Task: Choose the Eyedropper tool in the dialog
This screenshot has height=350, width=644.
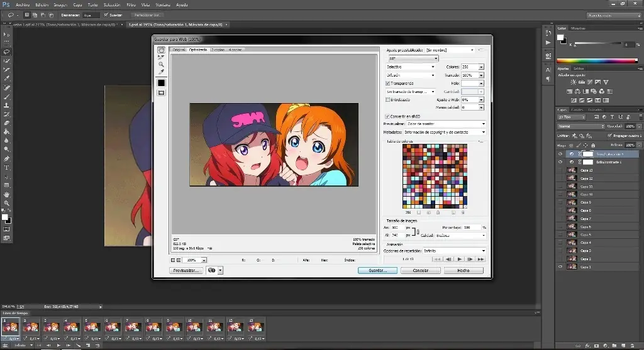Action: coord(161,72)
